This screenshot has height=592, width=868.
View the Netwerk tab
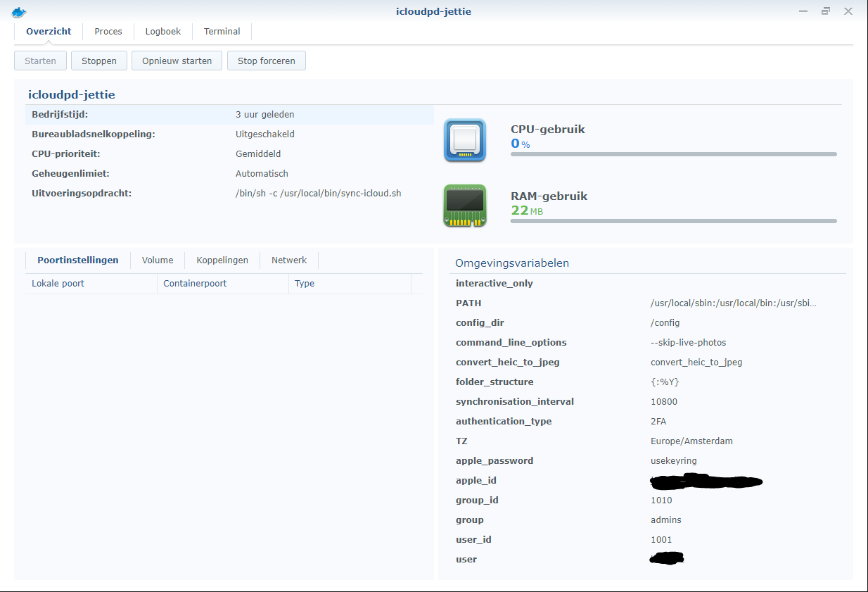[x=289, y=260]
